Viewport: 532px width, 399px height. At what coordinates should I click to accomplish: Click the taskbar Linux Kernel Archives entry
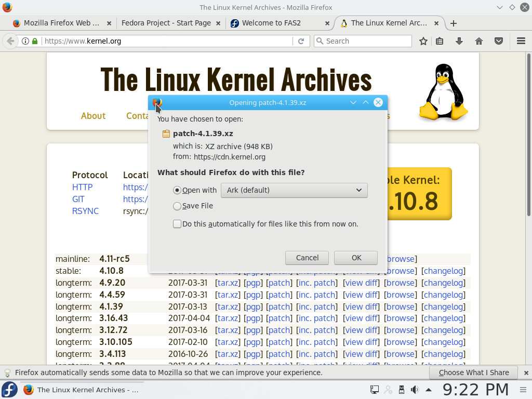pos(82,390)
